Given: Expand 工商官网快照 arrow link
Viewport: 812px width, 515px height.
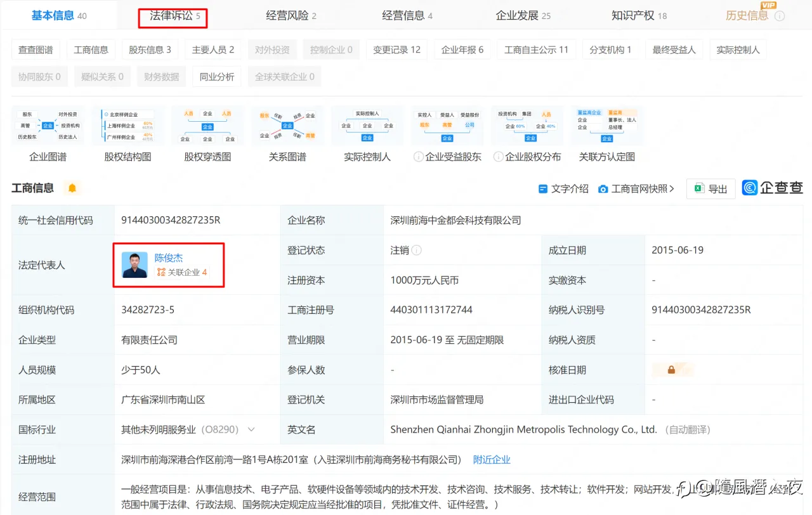Looking at the screenshot, I should [x=636, y=188].
